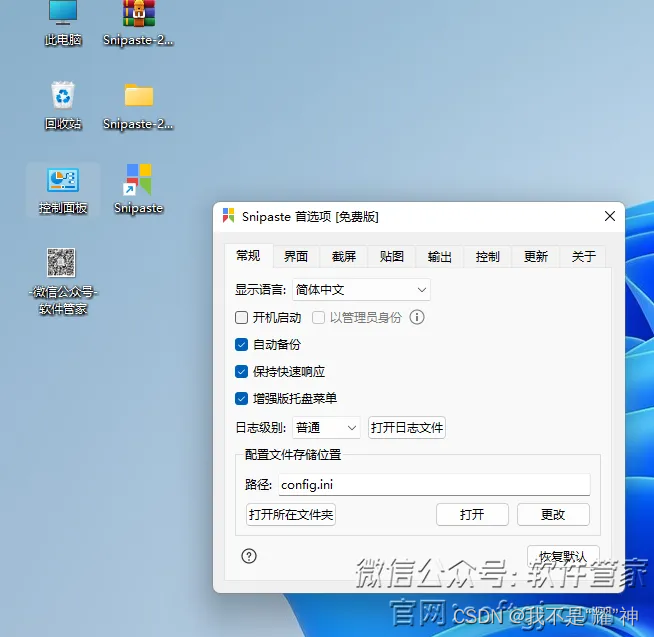Click the 更改 button
The height and width of the screenshot is (637, 654).
click(x=553, y=514)
